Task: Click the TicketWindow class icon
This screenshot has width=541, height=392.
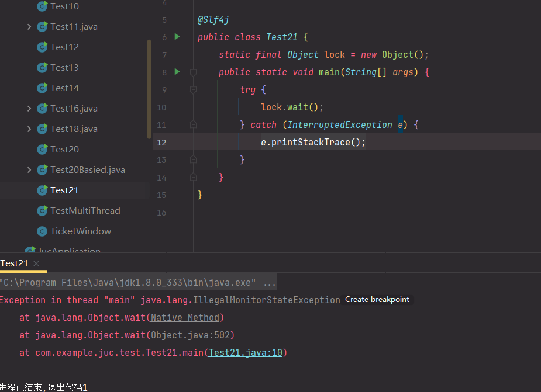Action: (42, 231)
